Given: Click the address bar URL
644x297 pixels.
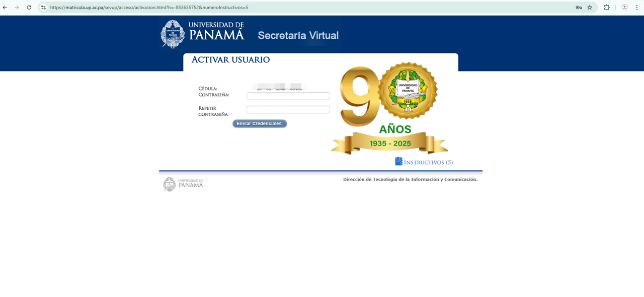Looking at the screenshot, I should 149,8.
